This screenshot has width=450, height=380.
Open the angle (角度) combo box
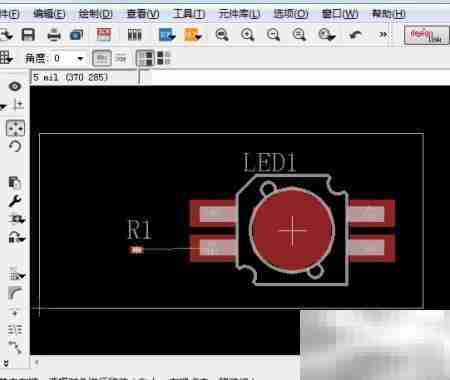(x=69, y=59)
